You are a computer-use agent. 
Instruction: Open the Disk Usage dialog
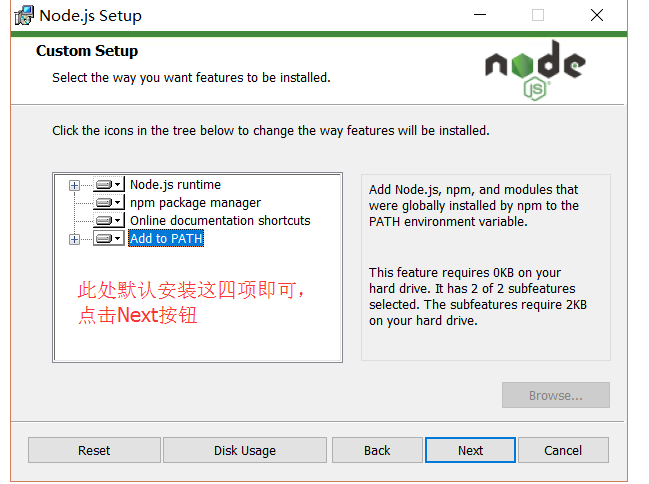pyautogui.click(x=245, y=450)
